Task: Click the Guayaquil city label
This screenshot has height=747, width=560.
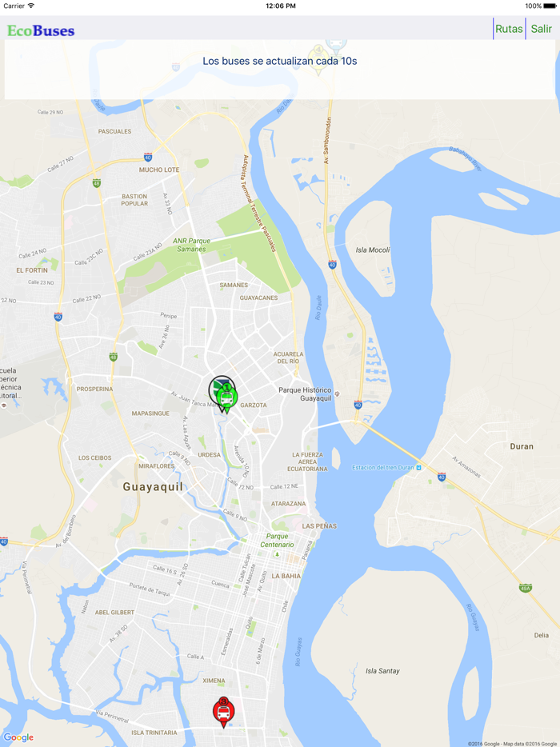Action: coord(153,487)
